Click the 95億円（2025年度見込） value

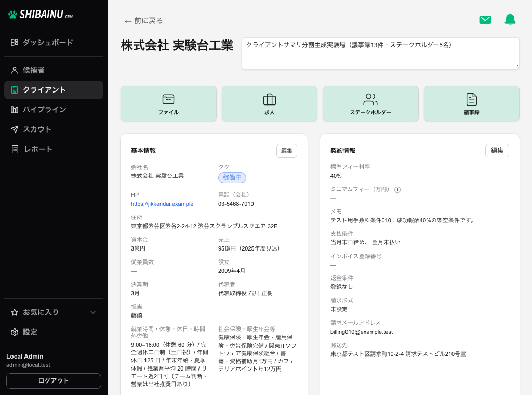250,248
